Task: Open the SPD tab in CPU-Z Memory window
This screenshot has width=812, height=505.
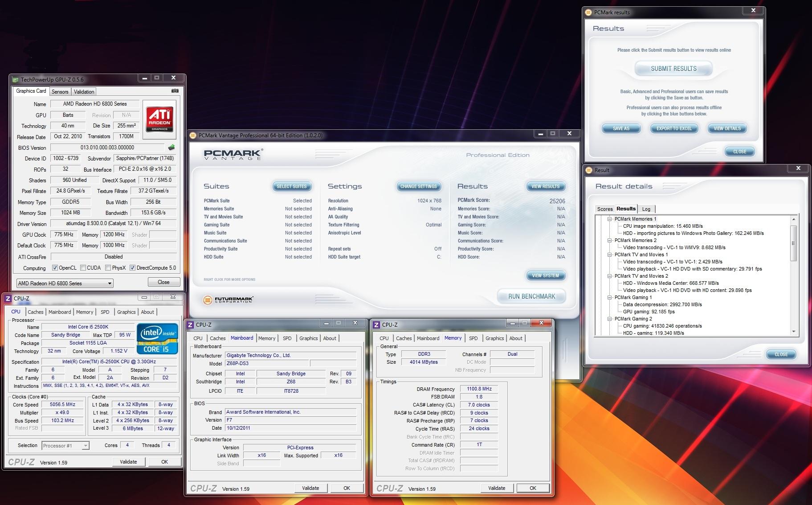Action: 473,338
